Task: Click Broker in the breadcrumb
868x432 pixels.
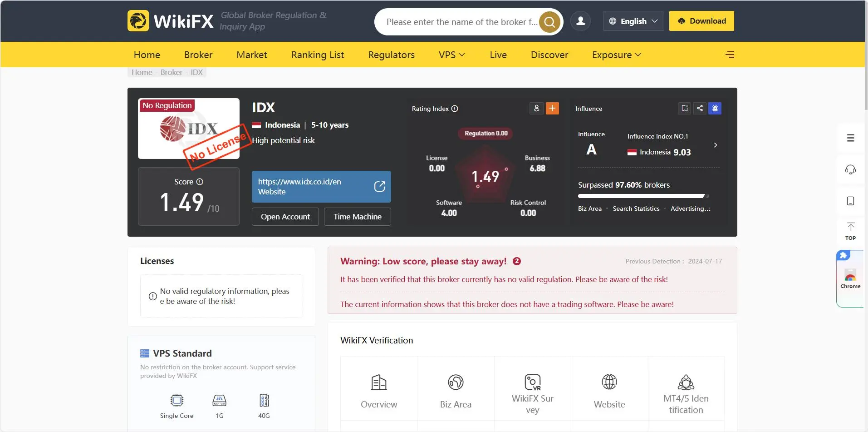Action: click(172, 72)
